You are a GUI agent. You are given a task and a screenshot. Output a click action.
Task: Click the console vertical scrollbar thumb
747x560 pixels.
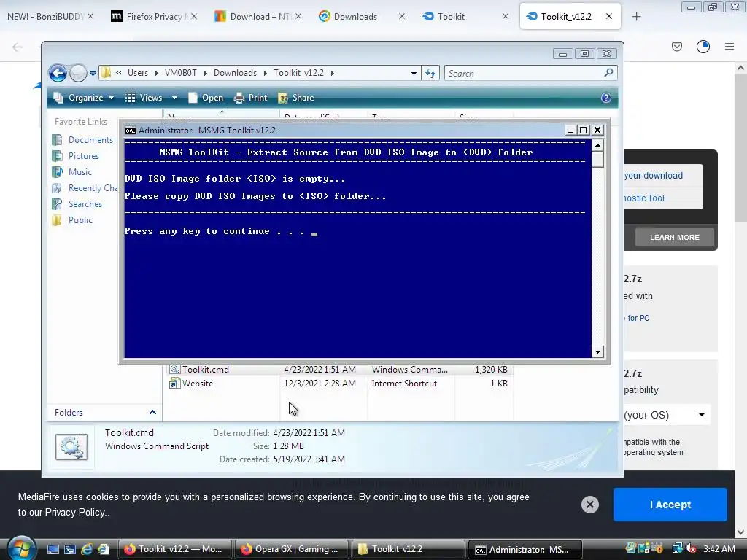pos(597,160)
